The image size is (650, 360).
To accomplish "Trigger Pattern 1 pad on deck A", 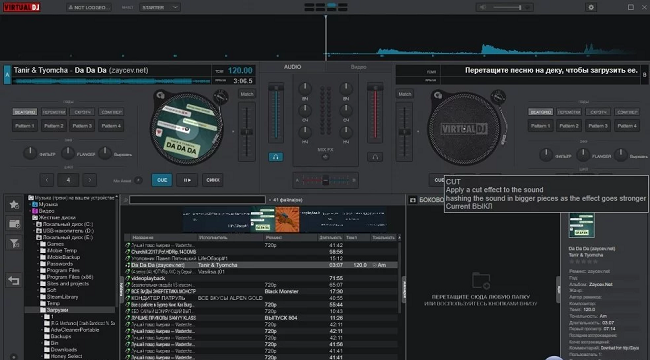I will [x=25, y=126].
